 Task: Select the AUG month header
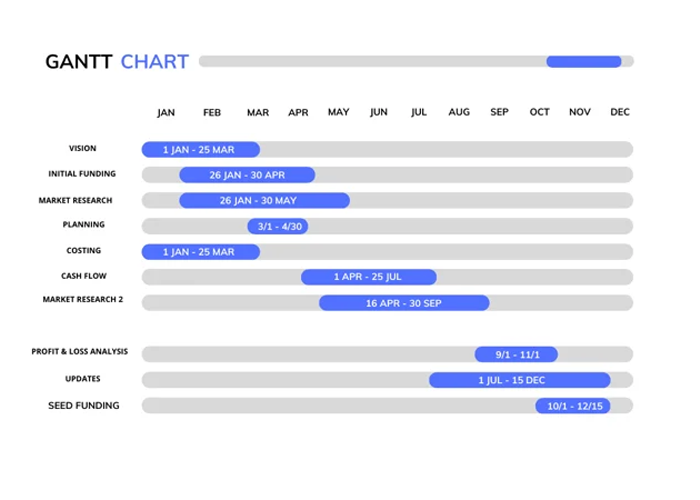pyautogui.click(x=459, y=113)
